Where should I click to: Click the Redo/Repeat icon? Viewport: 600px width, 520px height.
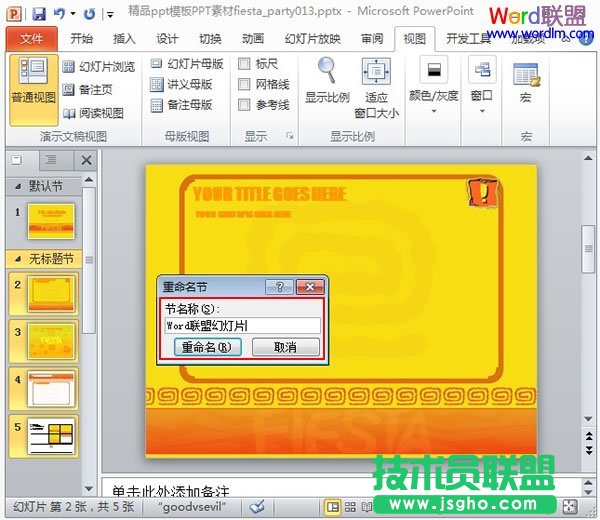click(90, 14)
